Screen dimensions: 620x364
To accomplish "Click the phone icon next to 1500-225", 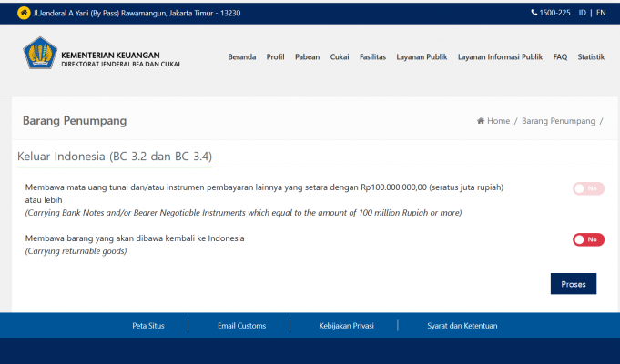I will (534, 13).
